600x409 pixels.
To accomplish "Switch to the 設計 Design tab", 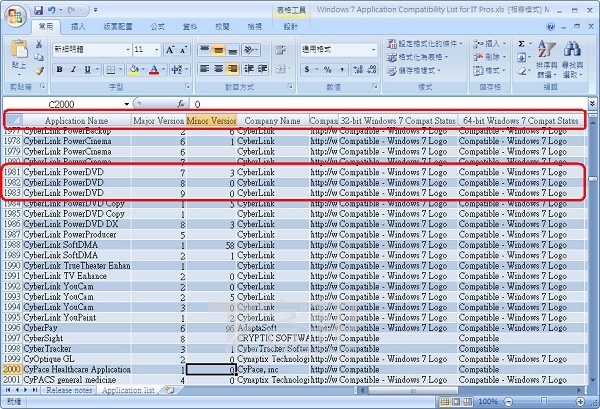I will 290,26.
